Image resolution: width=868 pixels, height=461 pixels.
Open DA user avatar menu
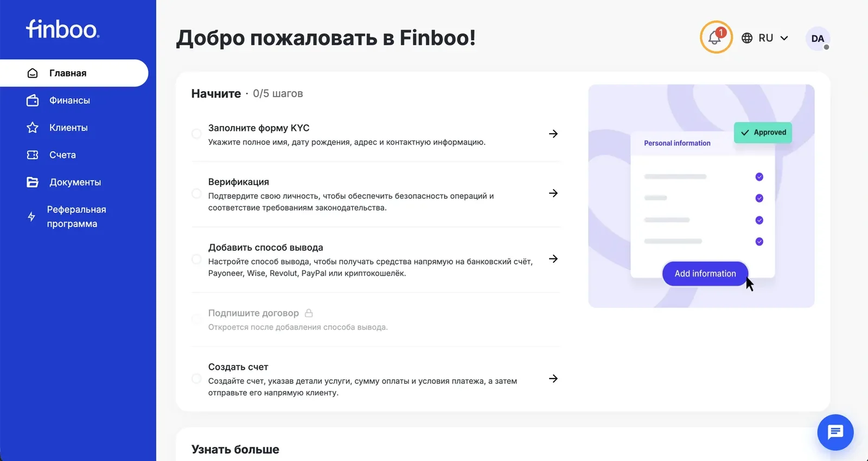(x=818, y=39)
